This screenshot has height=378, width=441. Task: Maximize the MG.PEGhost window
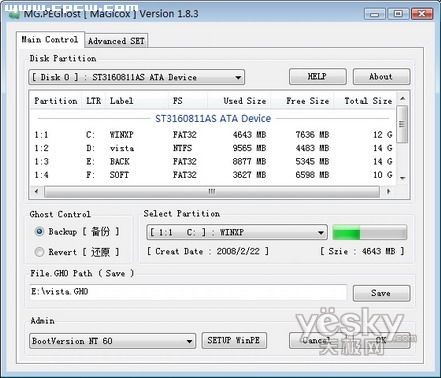tap(398, 14)
